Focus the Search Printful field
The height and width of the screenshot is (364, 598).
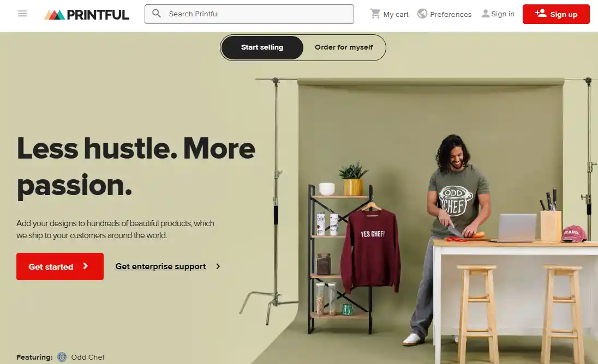[249, 14]
